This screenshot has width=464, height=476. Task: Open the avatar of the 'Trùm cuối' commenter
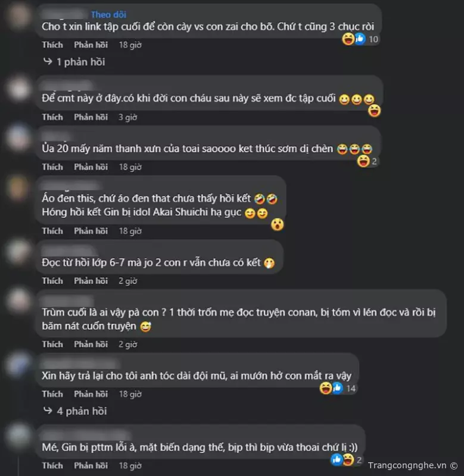(x=18, y=300)
